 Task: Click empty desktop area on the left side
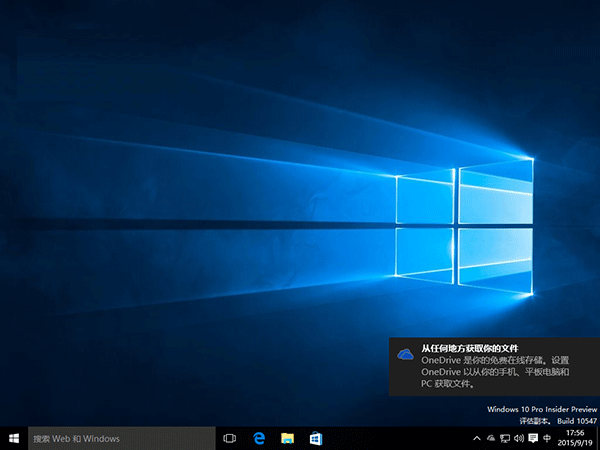click(100, 200)
